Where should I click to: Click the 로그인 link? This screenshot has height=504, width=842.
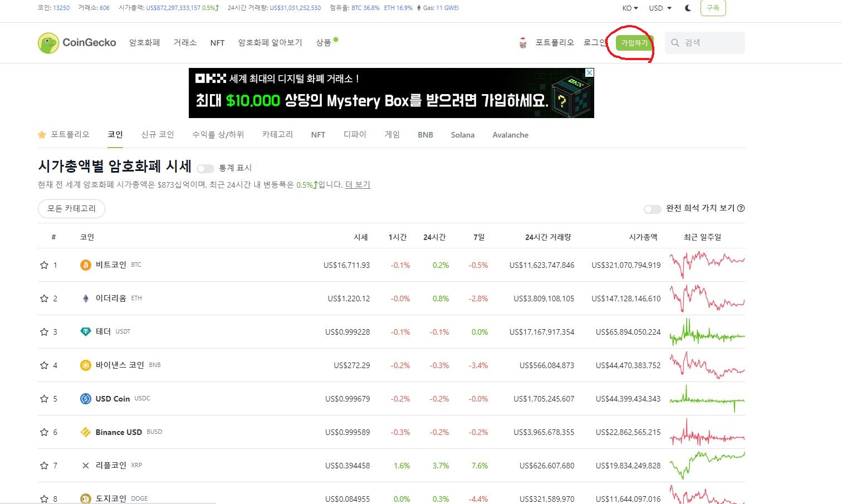click(x=595, y=43)
